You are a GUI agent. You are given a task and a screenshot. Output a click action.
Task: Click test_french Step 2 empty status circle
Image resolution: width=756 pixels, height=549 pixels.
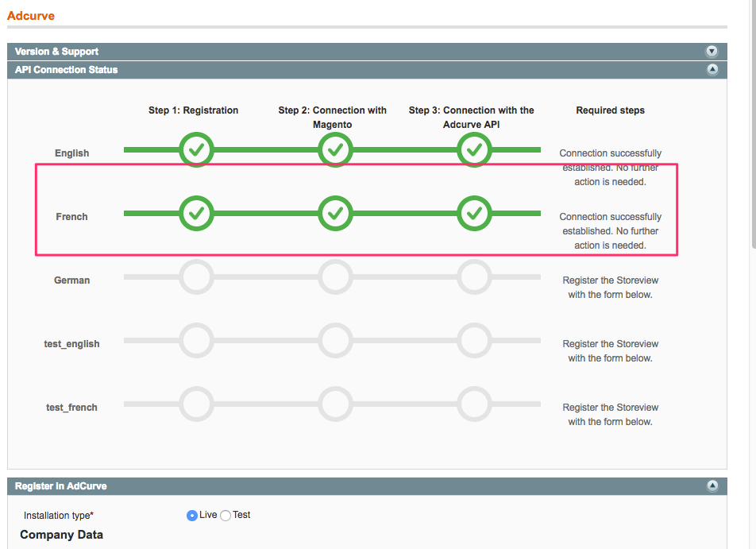(335, 404)
